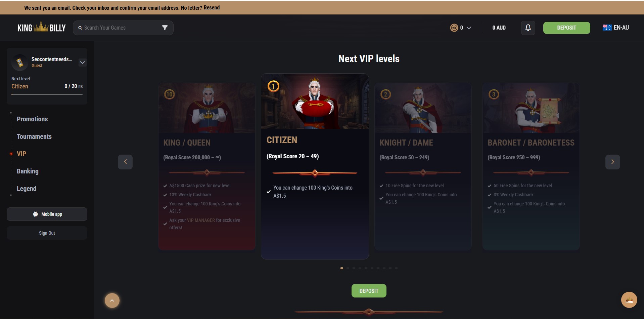Select the fifth carousel pagination dot

[366, 268]
